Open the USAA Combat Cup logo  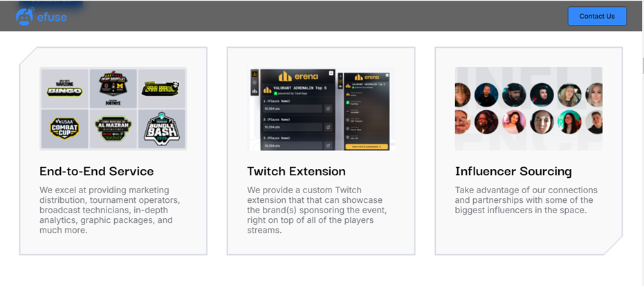[x=64, y=129]
